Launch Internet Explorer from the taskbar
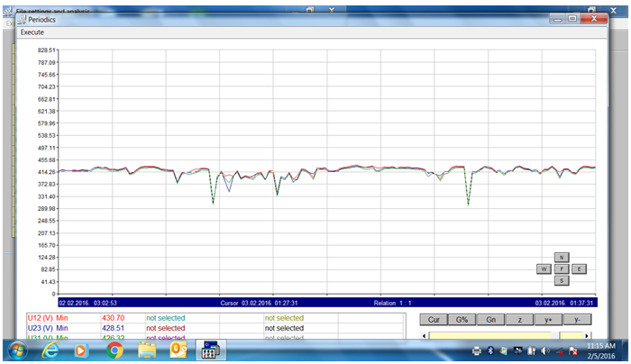Viewport: 631px width, 364px height. click(50, 351)
